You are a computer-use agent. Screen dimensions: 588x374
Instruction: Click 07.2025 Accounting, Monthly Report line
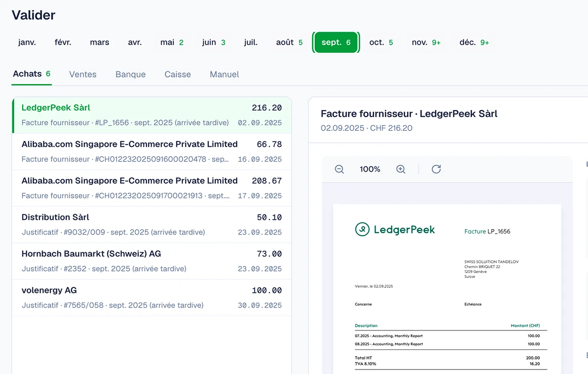(x=448, y=336)
